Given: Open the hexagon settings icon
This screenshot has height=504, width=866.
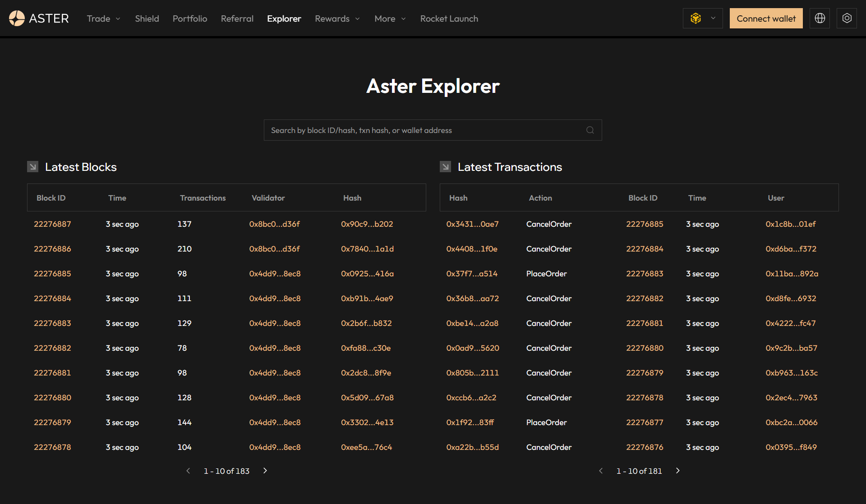Looking at the screenshot, I should [847, 18].
